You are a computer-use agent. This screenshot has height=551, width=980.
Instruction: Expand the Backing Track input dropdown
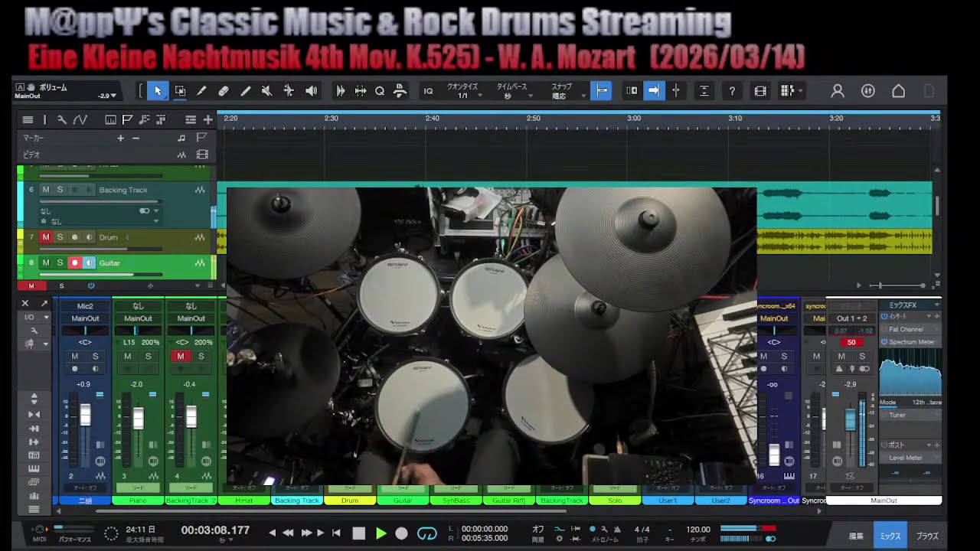(x=155, y=210)
